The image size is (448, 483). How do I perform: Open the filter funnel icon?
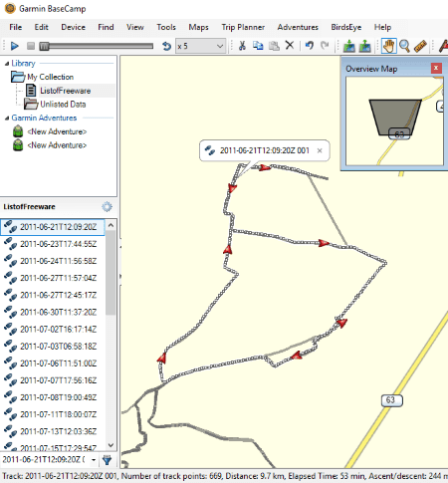click(107, 460)
